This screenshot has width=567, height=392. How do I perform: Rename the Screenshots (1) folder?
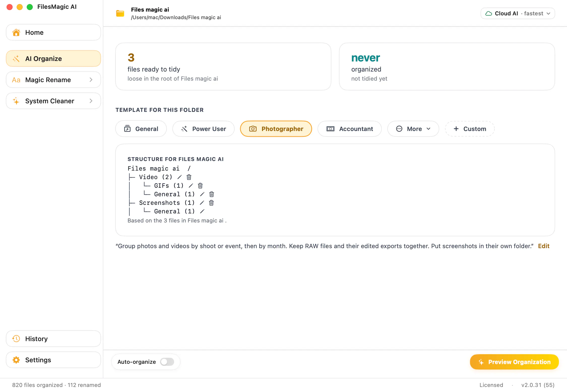(x=202, y=203)
